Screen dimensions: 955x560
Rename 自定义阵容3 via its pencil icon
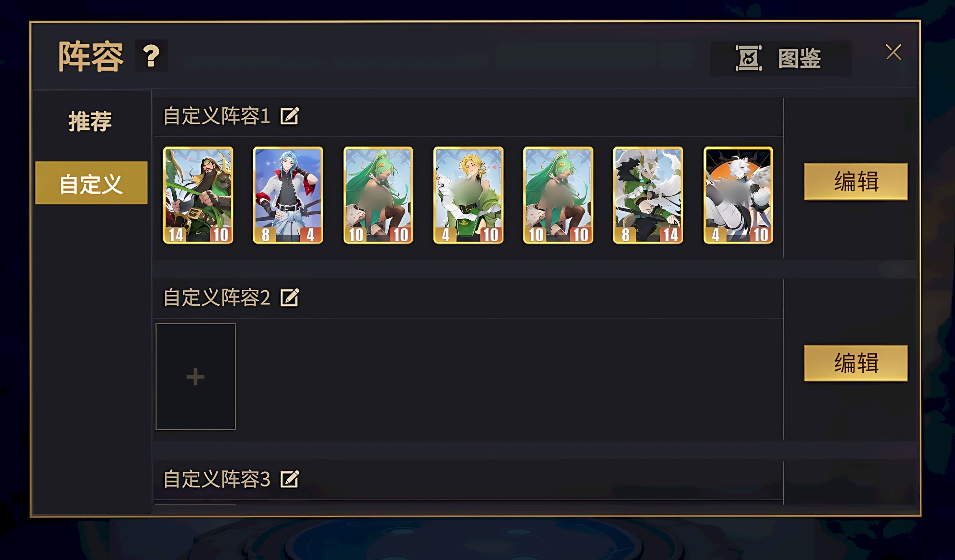289,479
